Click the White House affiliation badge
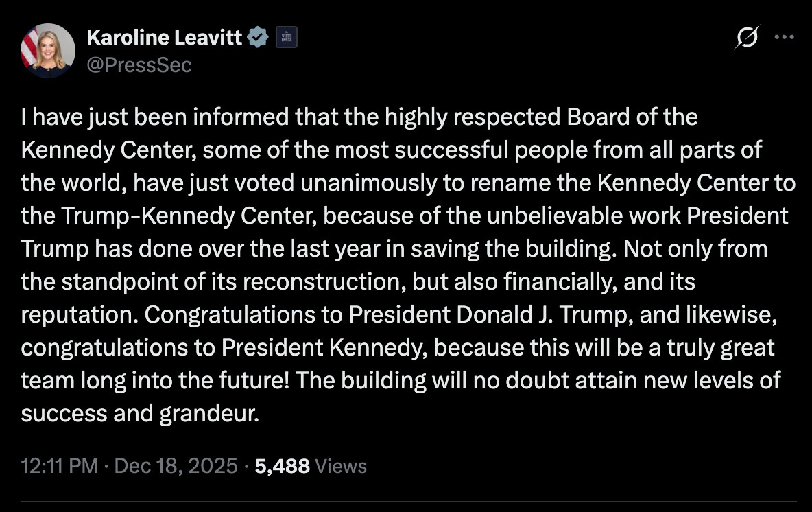Screen dimensions: 812x512 [x=286, y=38]
